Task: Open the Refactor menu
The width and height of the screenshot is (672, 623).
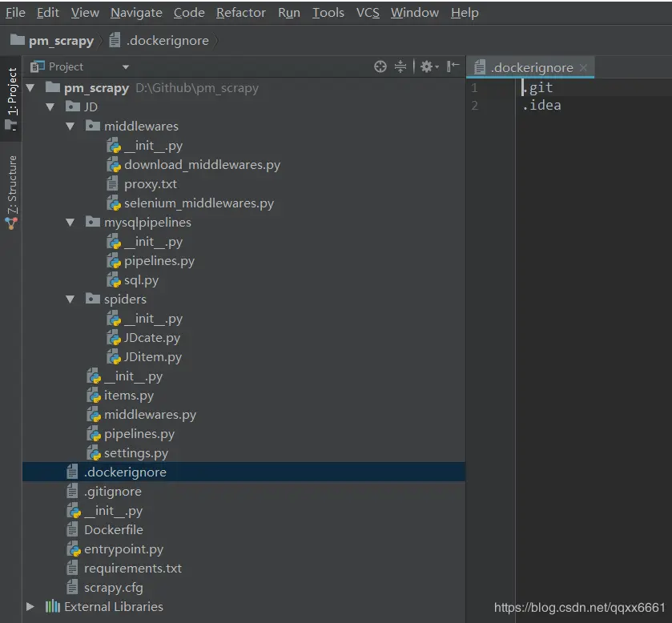Action: coord(241,13)
